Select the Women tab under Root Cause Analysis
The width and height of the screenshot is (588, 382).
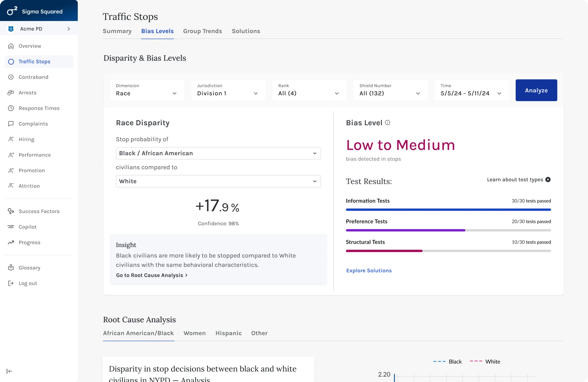coord(194,333)
